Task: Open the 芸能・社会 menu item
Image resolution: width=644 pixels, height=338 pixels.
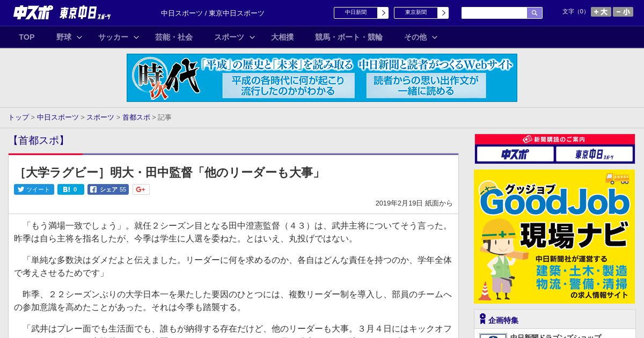Action: click(x=174, y=37)
